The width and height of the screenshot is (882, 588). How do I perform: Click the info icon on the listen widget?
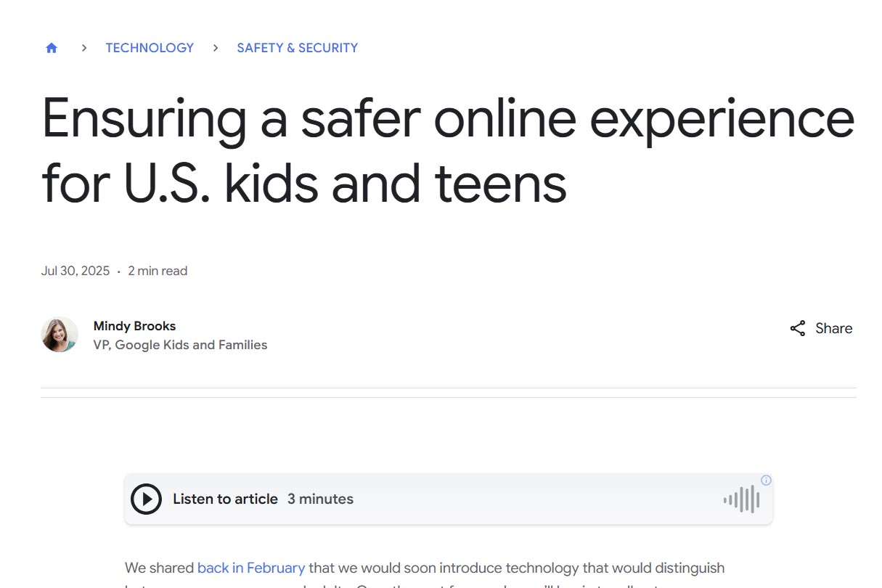pyautogui.click(x=767, y=480)
